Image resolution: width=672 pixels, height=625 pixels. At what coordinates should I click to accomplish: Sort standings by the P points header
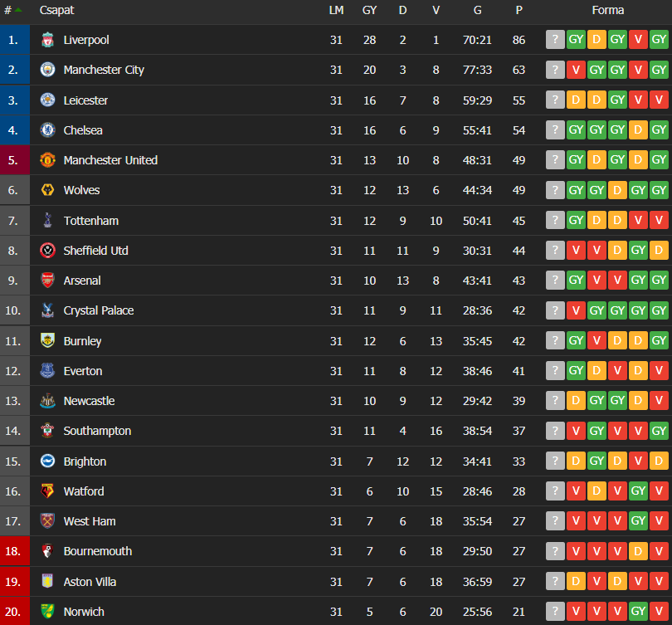[x=519, y=10]
